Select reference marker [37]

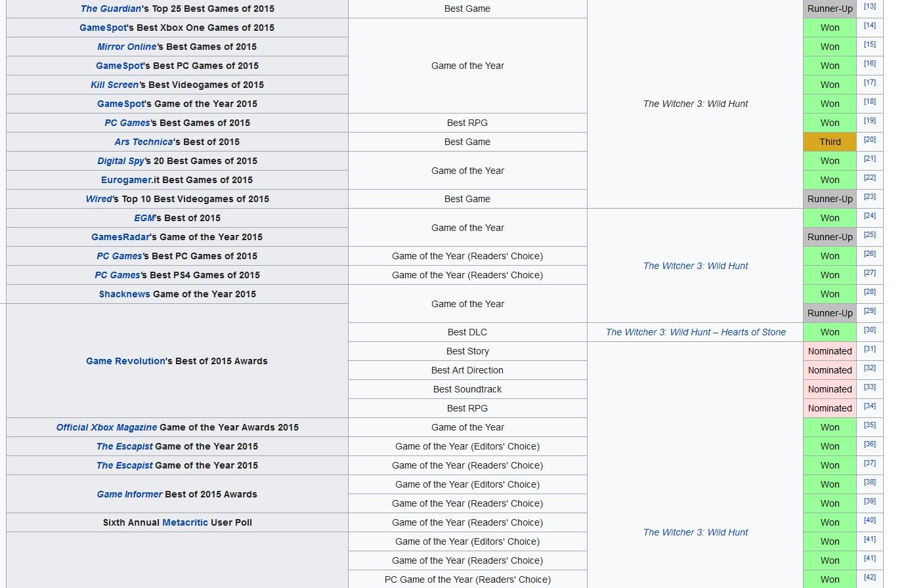pos(870,463)
